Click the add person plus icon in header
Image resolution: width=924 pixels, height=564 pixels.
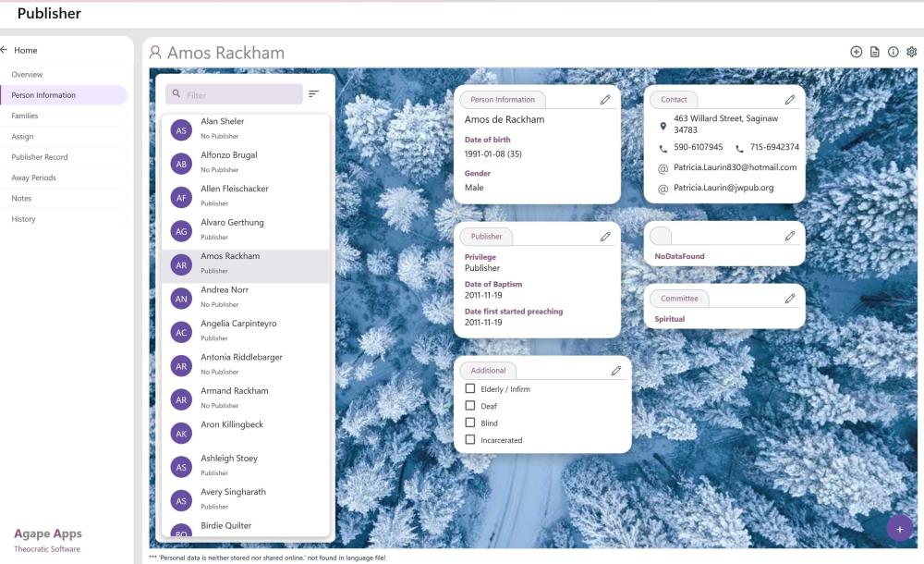(856, 52)
